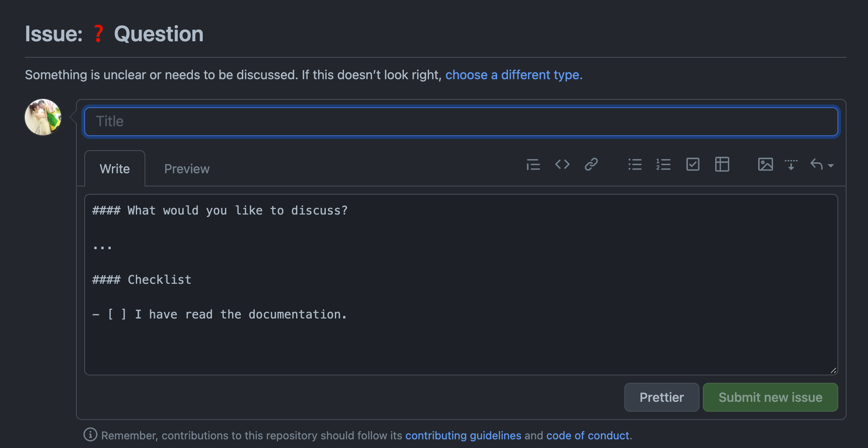Insert a hyperlink
Image resolution: width=868 pixels, height=448 pixels.
(x=591, y=164)
